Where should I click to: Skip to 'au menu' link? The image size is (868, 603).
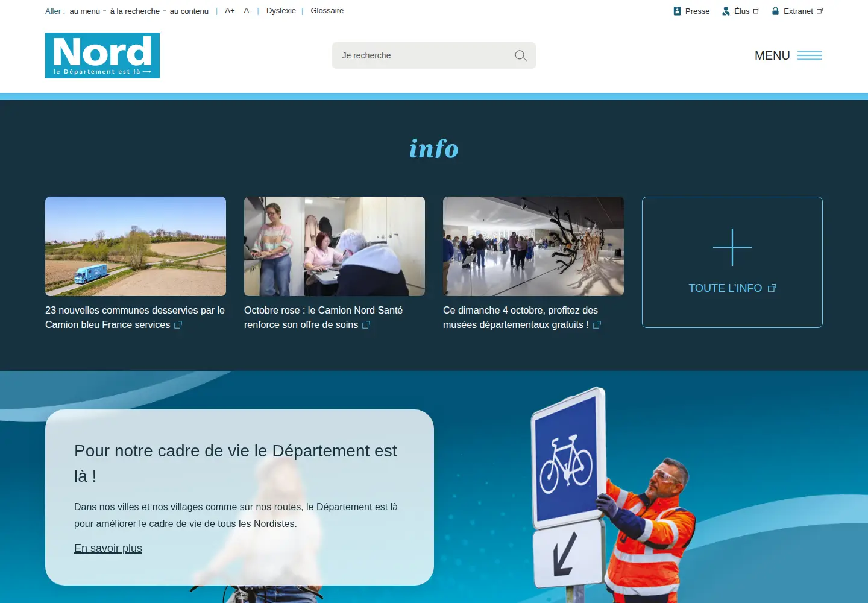point(85,11)
